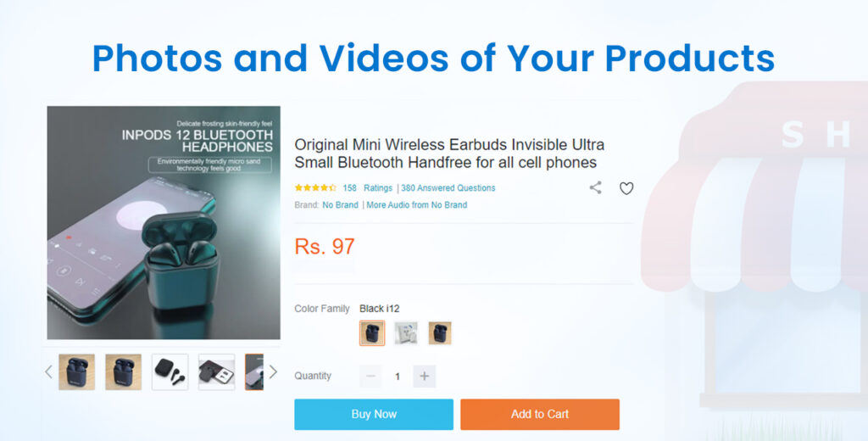Increase quantity with plus button

pyautogui.click(x=424, y=377)
